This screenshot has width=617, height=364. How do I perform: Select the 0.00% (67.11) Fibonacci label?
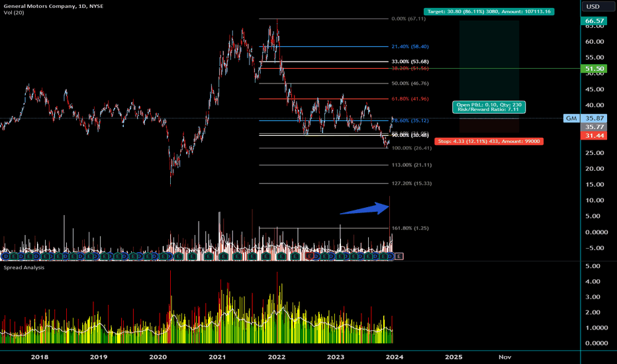408,19
